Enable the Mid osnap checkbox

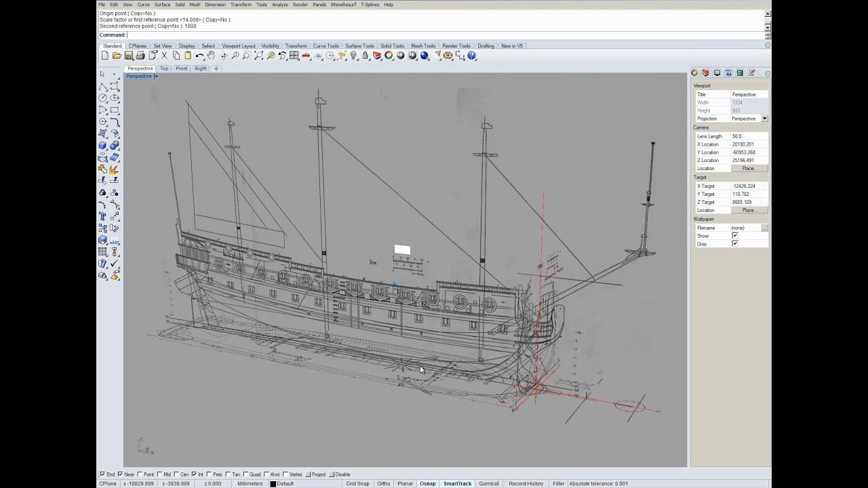coord(159,474)
